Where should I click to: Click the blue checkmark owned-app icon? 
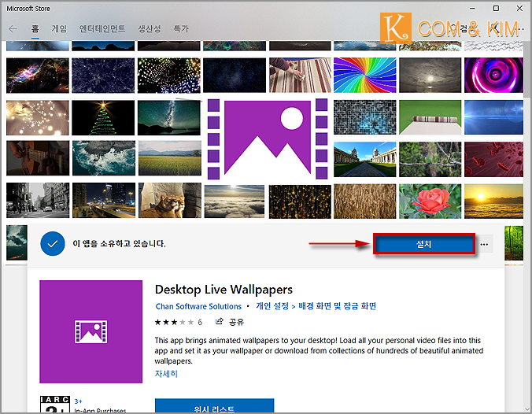53,244
